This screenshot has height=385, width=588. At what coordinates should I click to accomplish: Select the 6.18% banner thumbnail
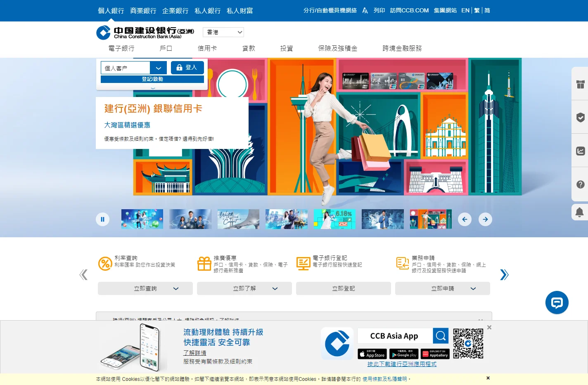334,219
